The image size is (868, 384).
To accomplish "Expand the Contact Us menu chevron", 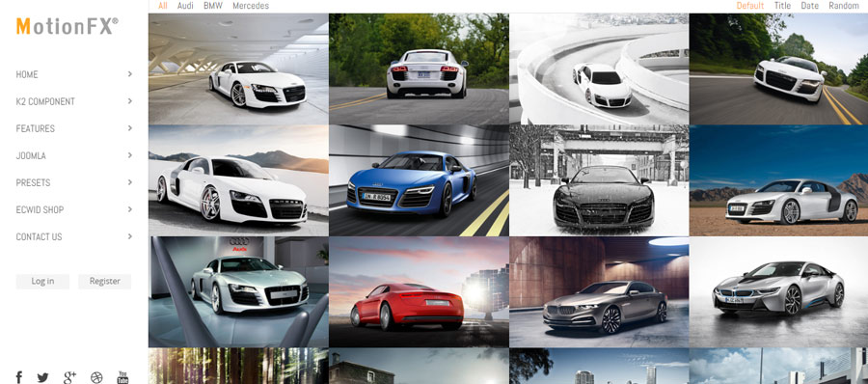I will tap(130, 236).
